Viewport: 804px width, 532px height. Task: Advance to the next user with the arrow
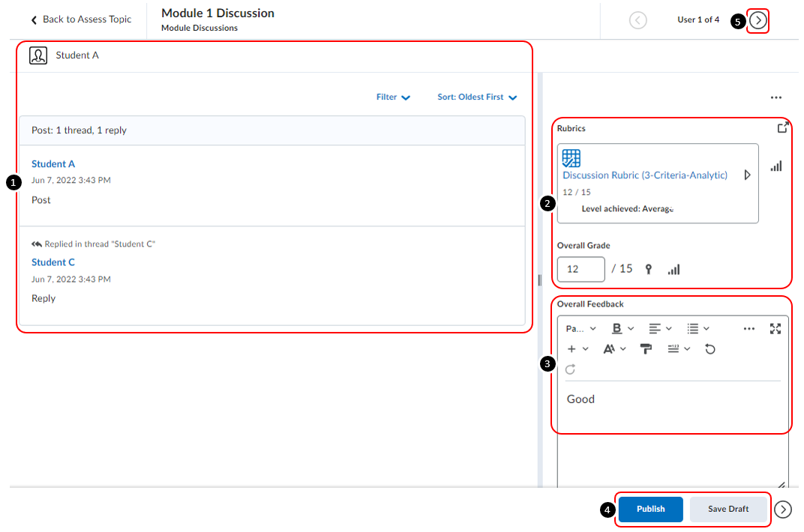[x=757, y=20]
